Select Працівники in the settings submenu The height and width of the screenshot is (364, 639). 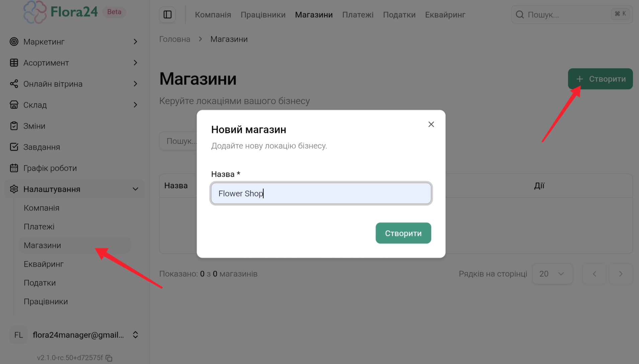[46, 301]
